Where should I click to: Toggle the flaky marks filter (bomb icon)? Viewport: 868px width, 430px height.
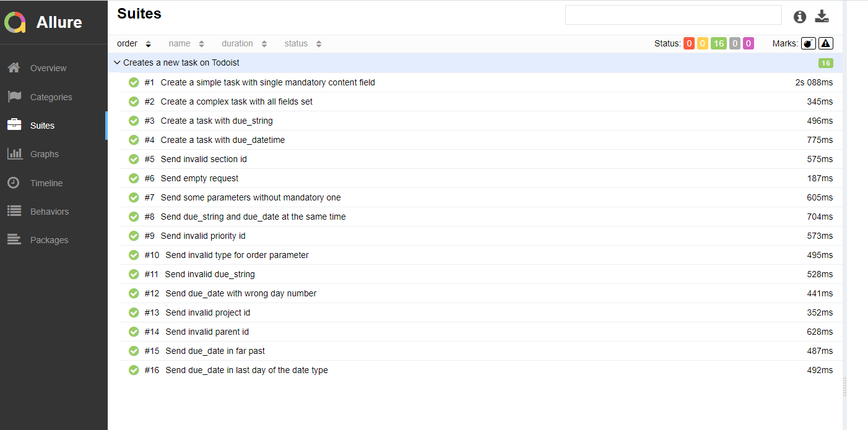pyautogui.click(x=809, y=43)
